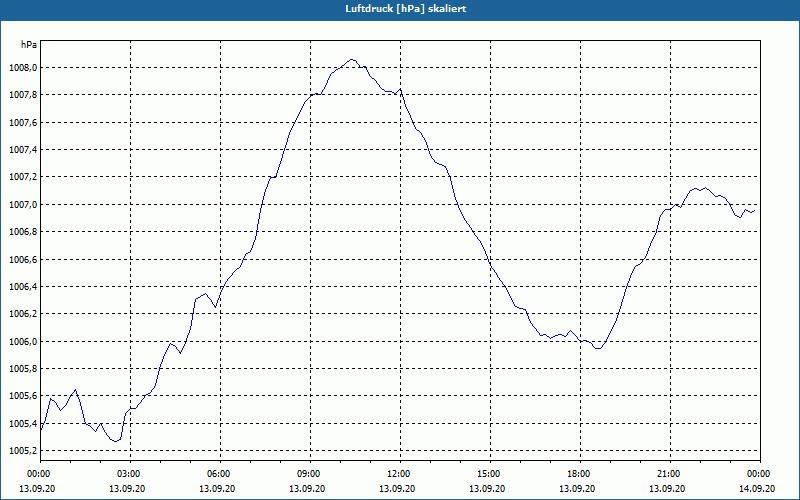This screenshot has width=800, height=500.
Task: Click the 1006,4 y-axis label
Action: point(22,287)
